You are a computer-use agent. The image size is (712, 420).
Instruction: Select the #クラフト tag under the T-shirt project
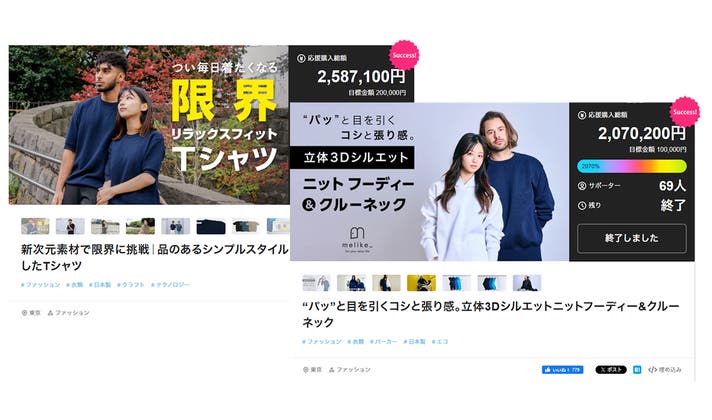(x=131, y=285)
